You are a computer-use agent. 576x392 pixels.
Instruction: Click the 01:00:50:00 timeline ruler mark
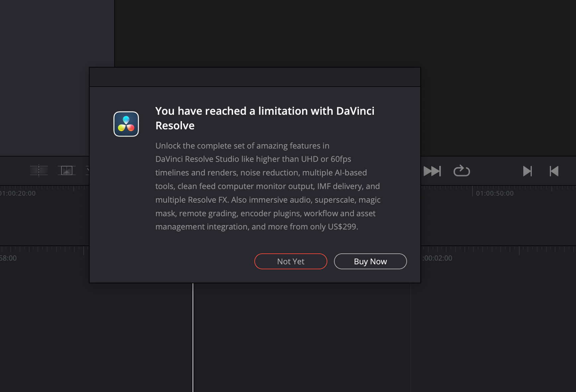pos(495,193)
